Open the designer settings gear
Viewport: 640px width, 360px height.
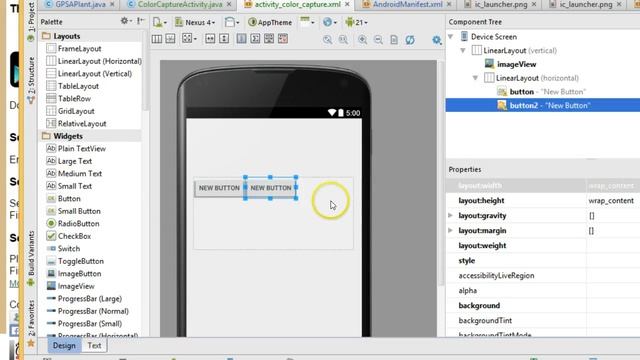(437, 40)
